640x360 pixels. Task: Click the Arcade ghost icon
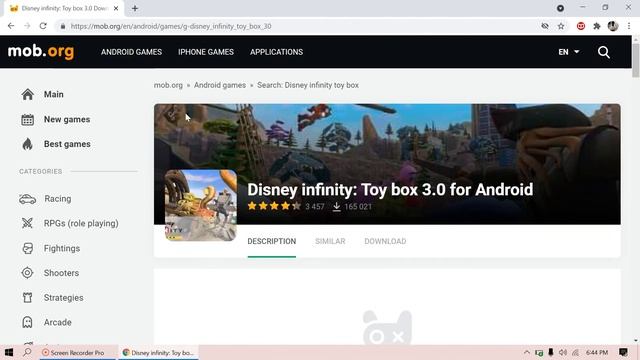(27, 322)
